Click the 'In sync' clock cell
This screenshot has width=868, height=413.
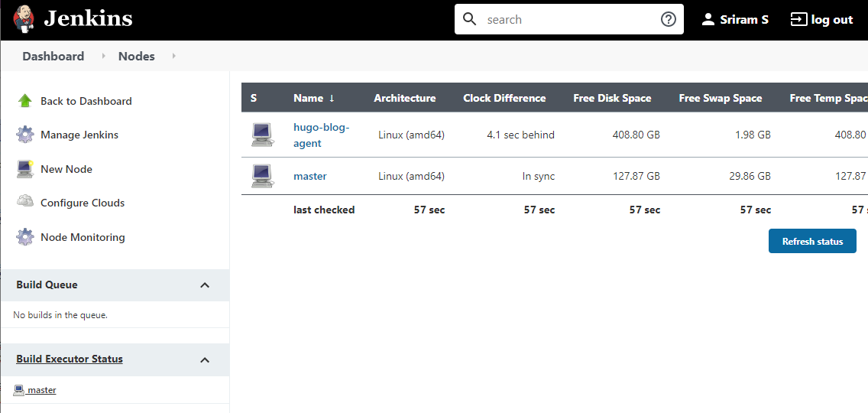[x=539, y=176]
